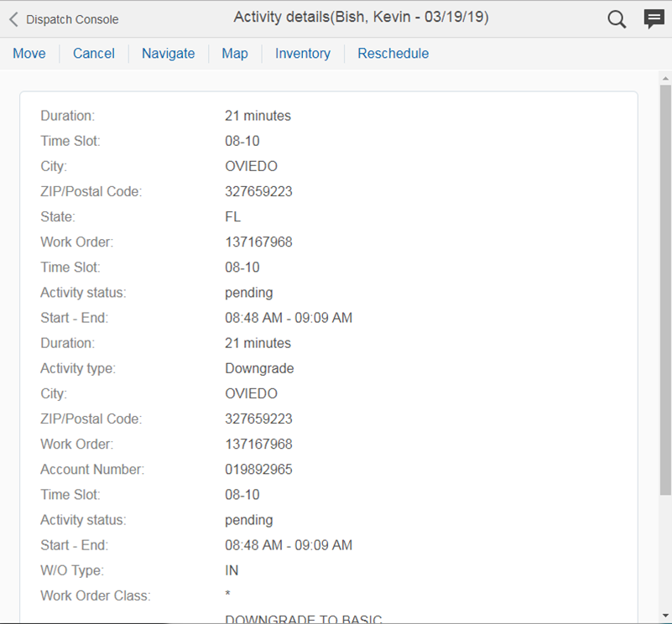Click the vertical scrollbar thumb
The width and height of the screenshot is (672, 624).
(665, 289)
